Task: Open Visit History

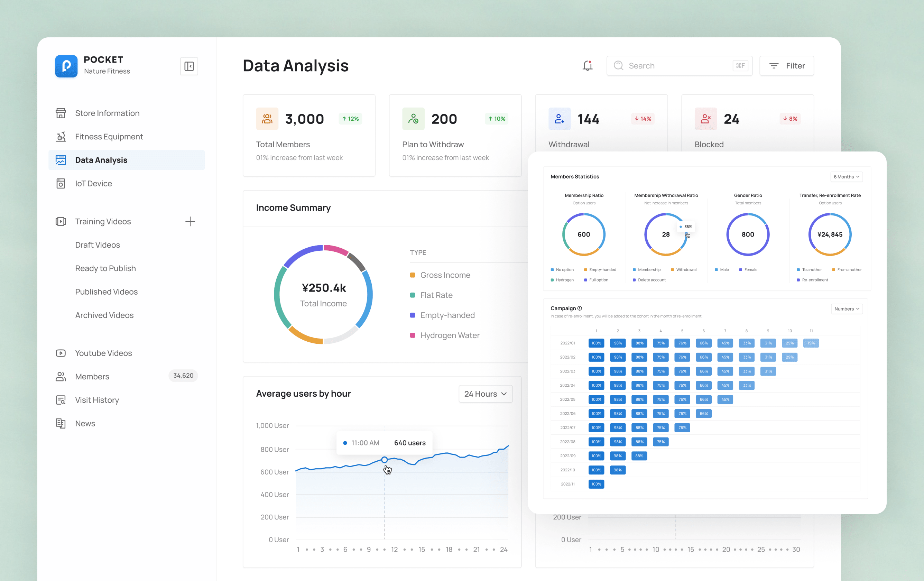Action: 97,400
